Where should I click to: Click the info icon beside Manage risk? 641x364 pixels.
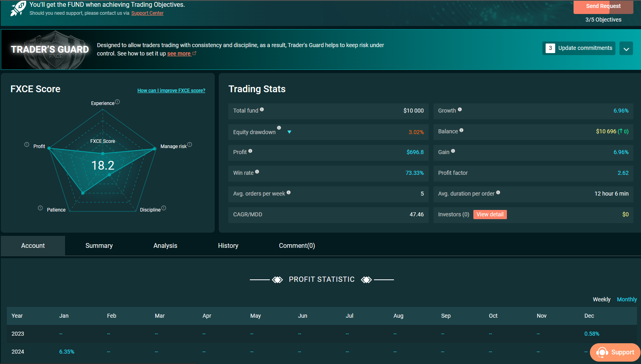click(190, 144)
